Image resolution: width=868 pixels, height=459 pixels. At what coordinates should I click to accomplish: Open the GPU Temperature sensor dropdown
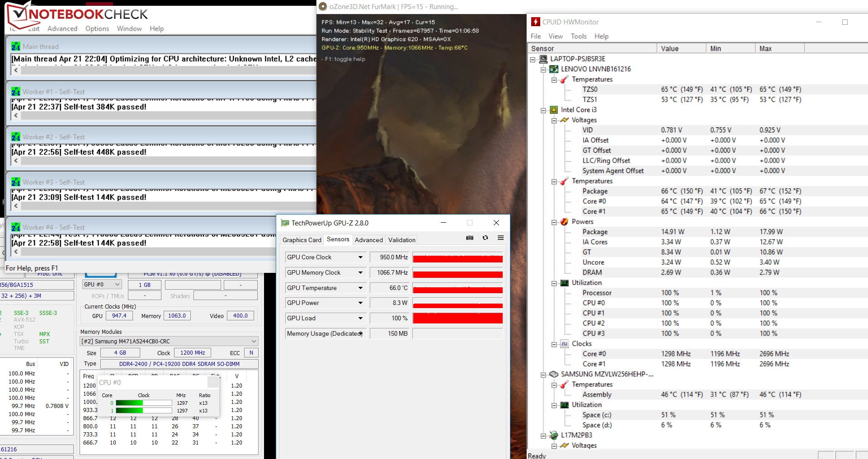pos(360,288)
